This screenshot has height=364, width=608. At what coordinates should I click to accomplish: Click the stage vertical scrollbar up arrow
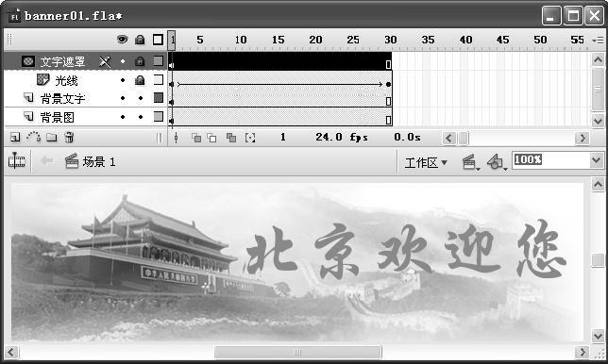tap(598, 184)
